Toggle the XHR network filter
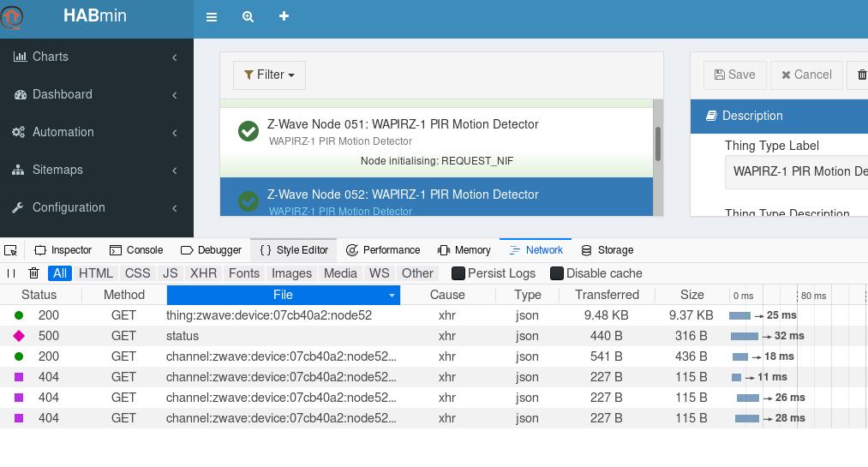The image size is (868, 467). click(203, 273)
